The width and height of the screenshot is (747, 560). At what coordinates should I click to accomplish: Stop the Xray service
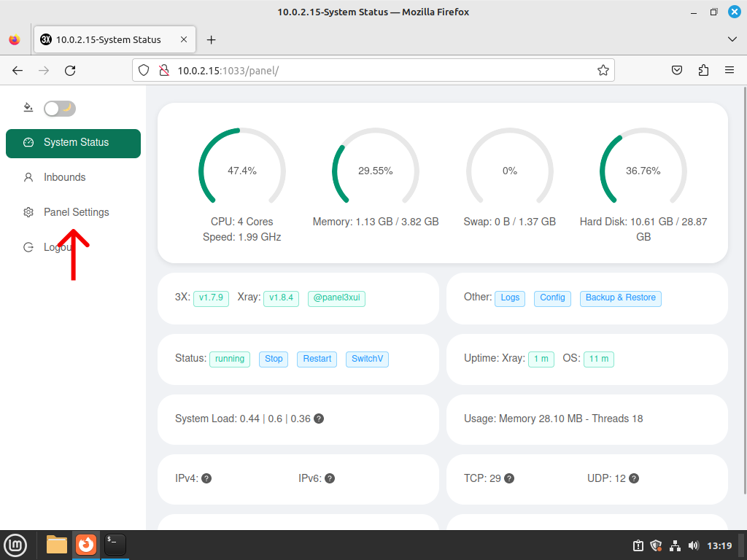click(274, 359)
